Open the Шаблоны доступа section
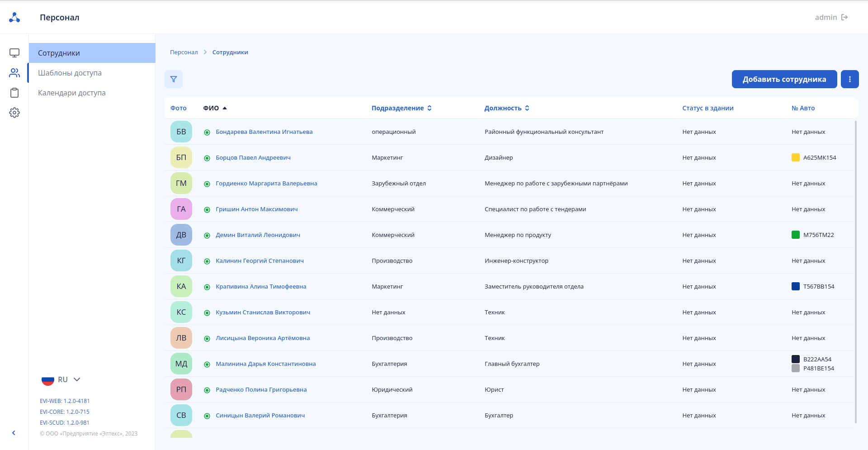 [70, 73]
